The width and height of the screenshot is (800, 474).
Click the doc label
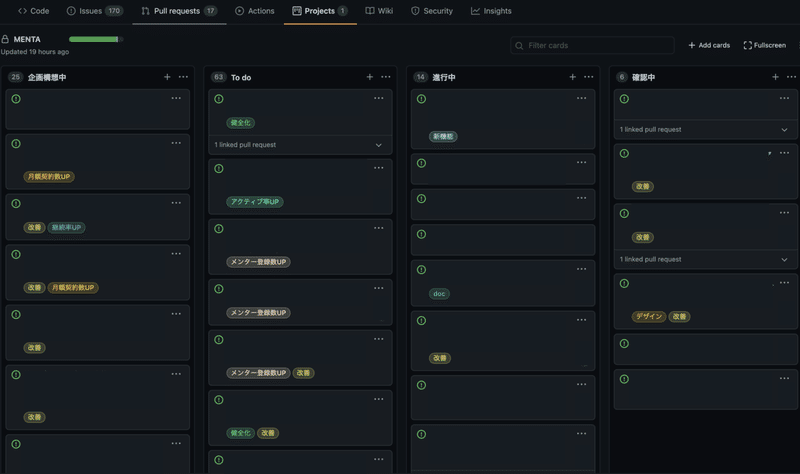pos(439,294)
